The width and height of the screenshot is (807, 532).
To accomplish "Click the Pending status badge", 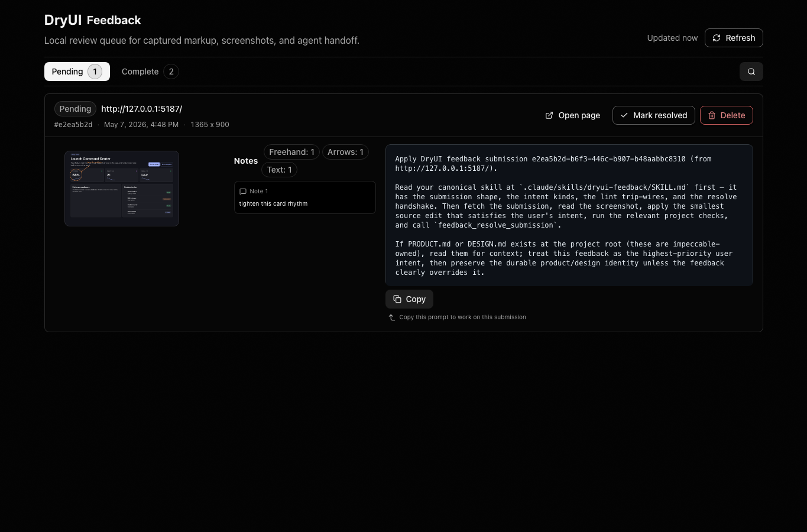I will [75, 109].
